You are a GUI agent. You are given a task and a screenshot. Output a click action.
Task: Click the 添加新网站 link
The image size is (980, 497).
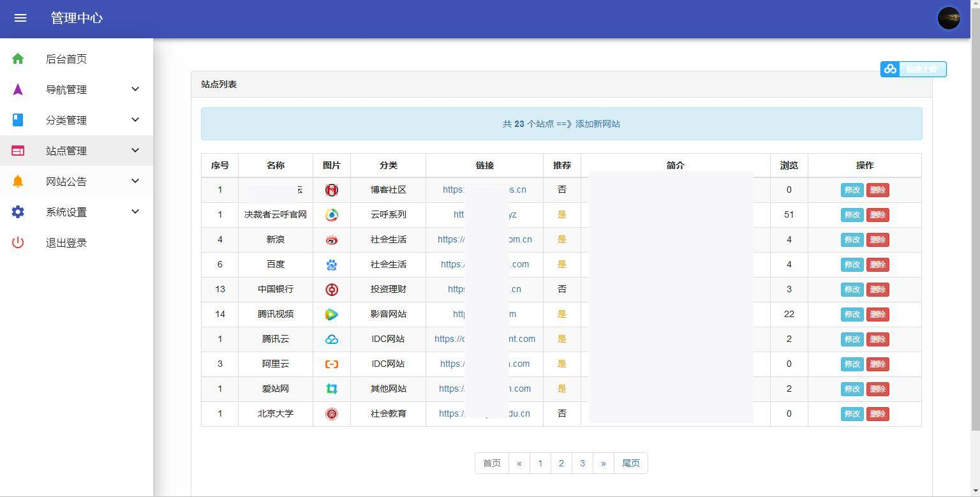[598, 124]
